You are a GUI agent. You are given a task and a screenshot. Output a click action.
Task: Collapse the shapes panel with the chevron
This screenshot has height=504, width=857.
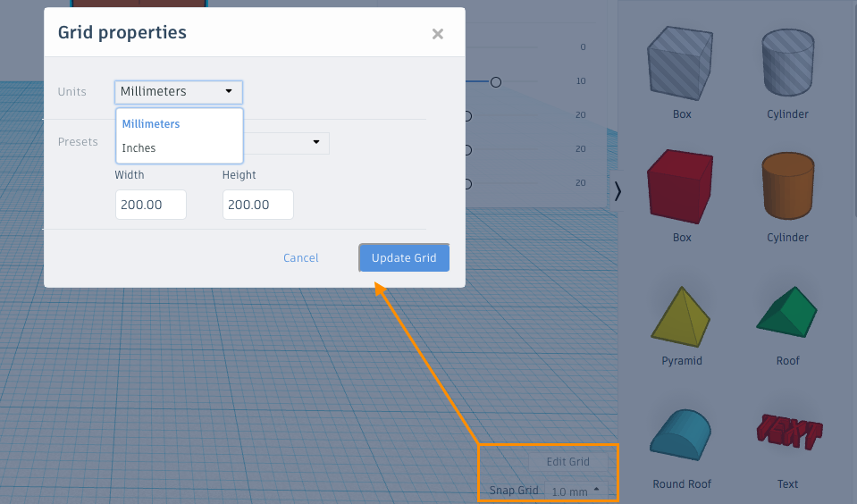pyautogui.click(x=618, y=191)
